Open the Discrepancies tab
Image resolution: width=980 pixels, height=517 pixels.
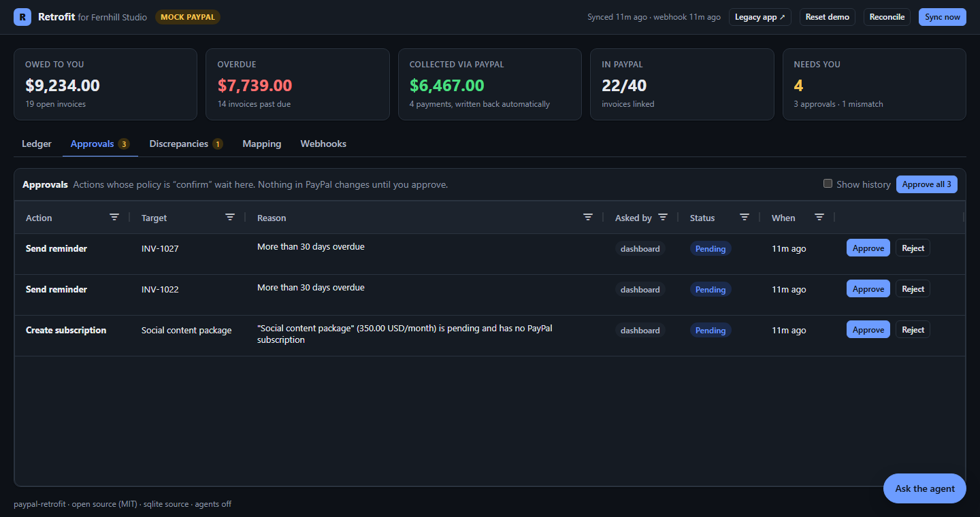point(186,144)
